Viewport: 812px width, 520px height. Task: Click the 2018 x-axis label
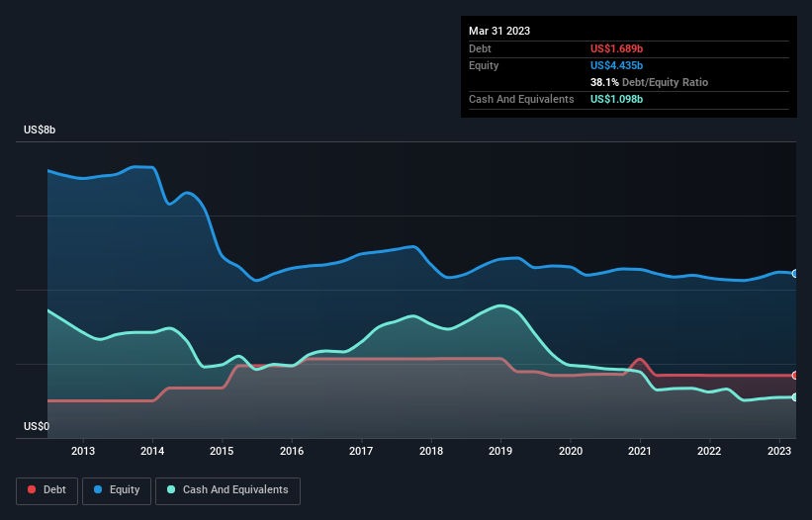(x=431, y=451)
